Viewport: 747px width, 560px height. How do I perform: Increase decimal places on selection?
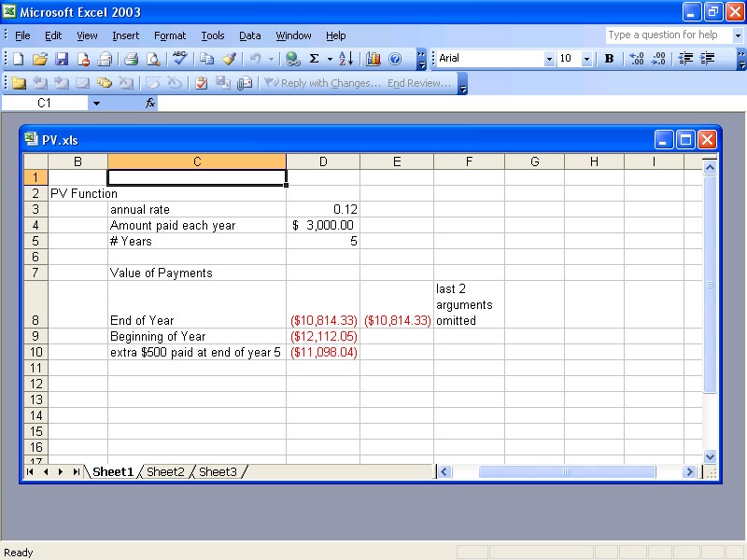(636, 58)
